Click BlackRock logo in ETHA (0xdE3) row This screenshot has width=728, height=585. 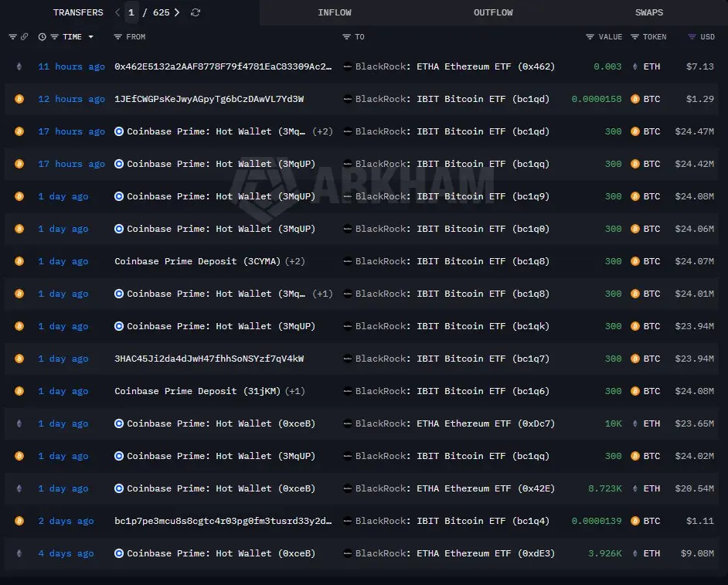(x=347, y=553)
